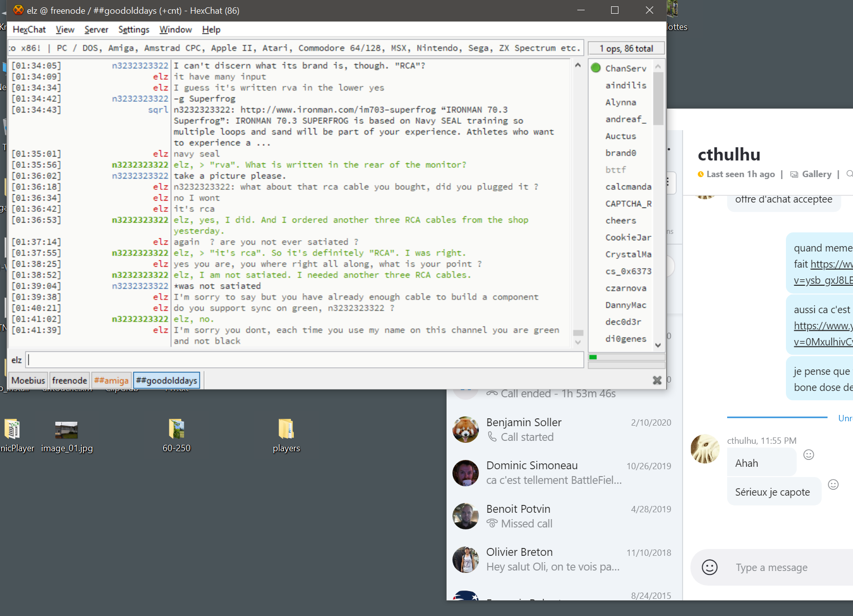Maximize the HexChat window
The height and width of the screenshot is (616, 853).
click(615, 10)
